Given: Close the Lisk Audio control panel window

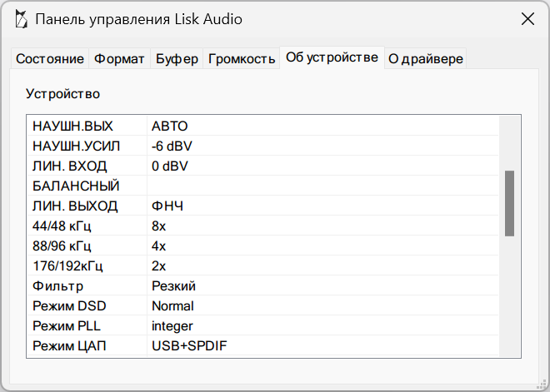Looking at the screenshot, I should click(527, 19).
